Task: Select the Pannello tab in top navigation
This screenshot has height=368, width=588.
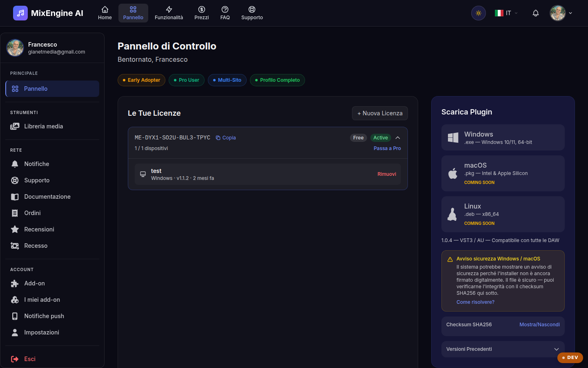Action: pyautogui.click(x=133, y=13)
